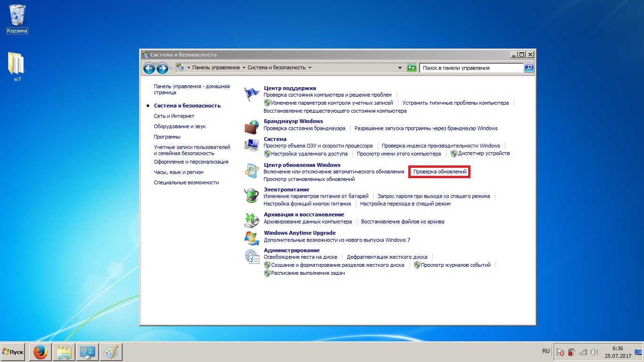The height and width of the screenshot is (362, 644).
Task: Open the Windows Anytime Upgrade logo icon
Action: [252, 238]
